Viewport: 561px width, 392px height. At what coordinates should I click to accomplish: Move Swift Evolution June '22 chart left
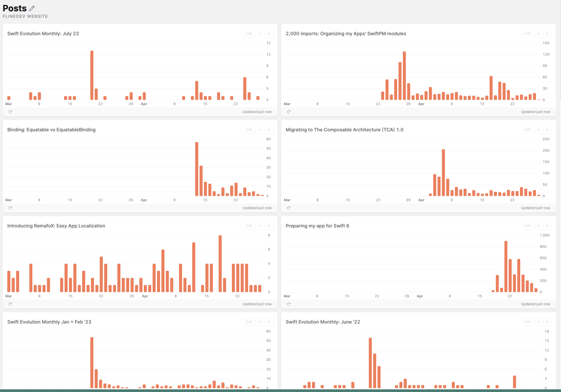click(539, 322)
